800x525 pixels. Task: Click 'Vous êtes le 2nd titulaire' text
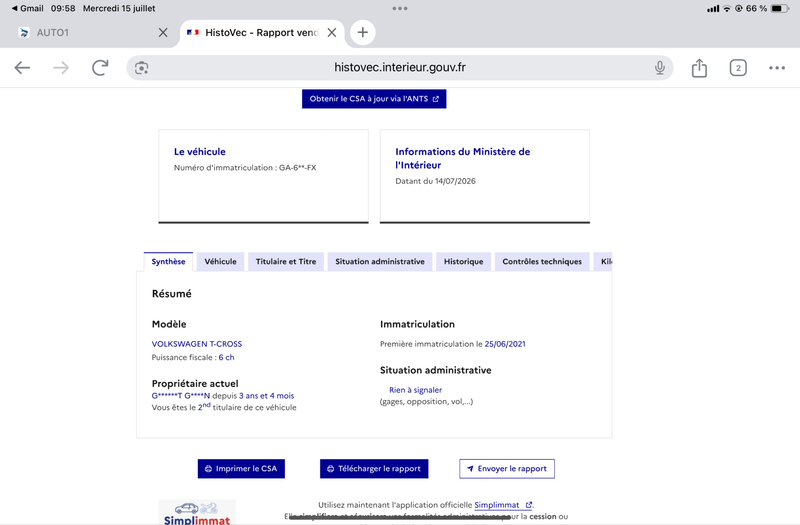(224, 407)
